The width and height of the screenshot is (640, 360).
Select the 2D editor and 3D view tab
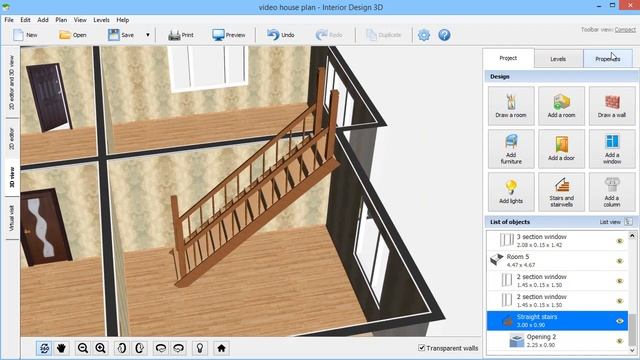(11, 82)
